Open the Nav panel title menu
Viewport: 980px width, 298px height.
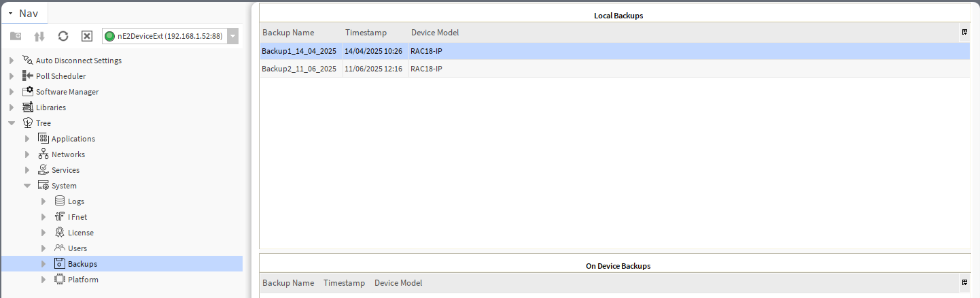click(11, 14)
